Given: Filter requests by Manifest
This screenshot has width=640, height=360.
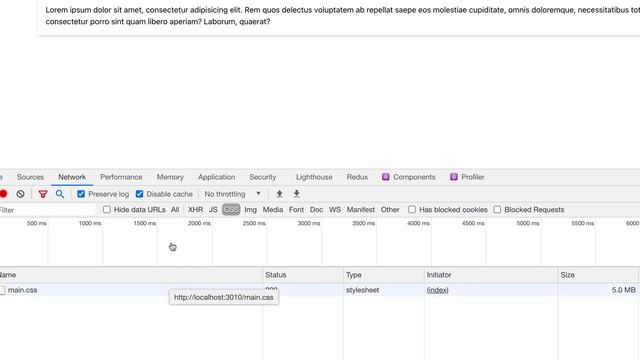Looking at the screenshot, I should coord(361,210).
